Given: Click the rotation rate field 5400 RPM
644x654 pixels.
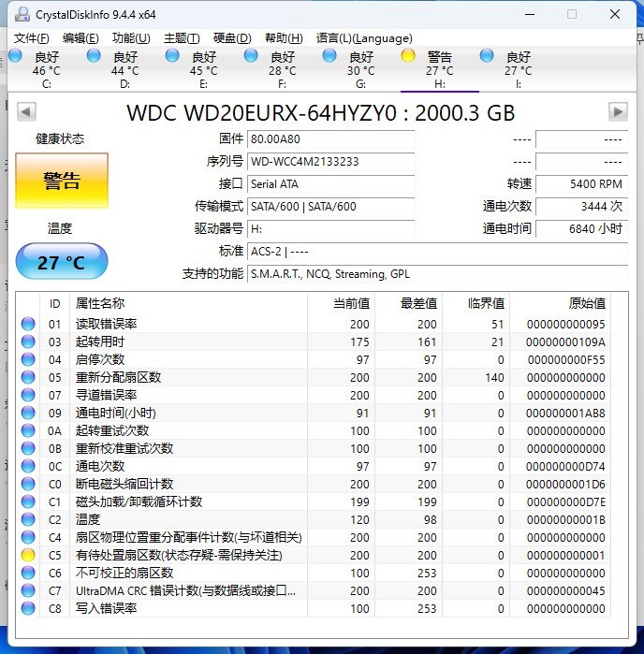Looking at the screenshot, I should (582, 184).
